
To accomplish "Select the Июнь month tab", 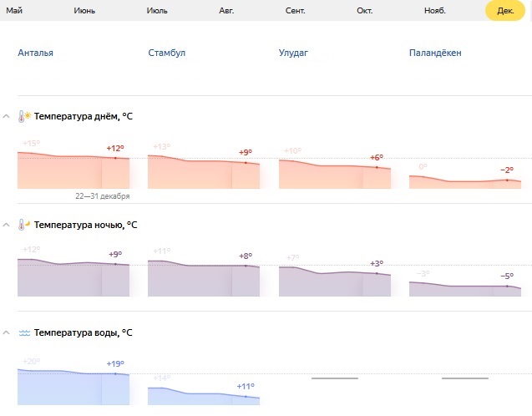I will coord(84,11).
